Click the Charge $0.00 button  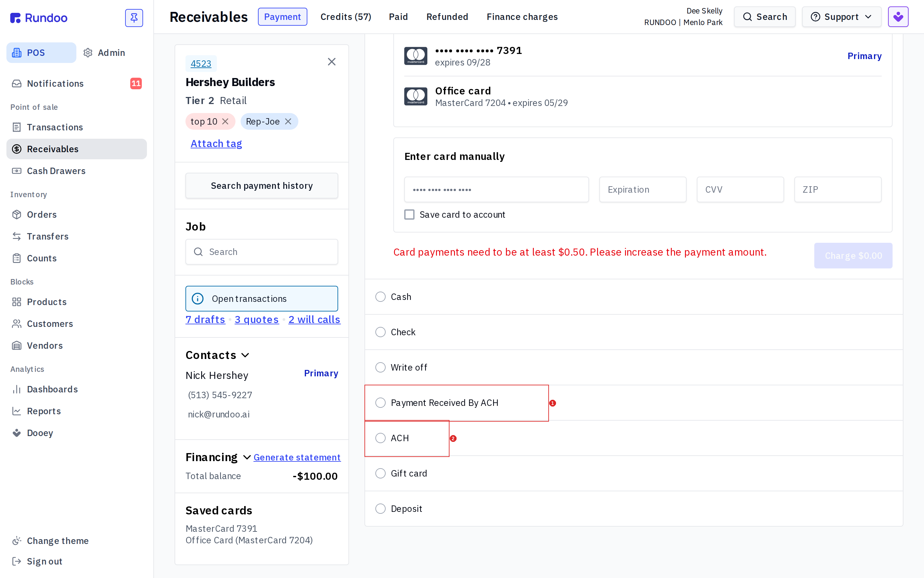(853, 255)
